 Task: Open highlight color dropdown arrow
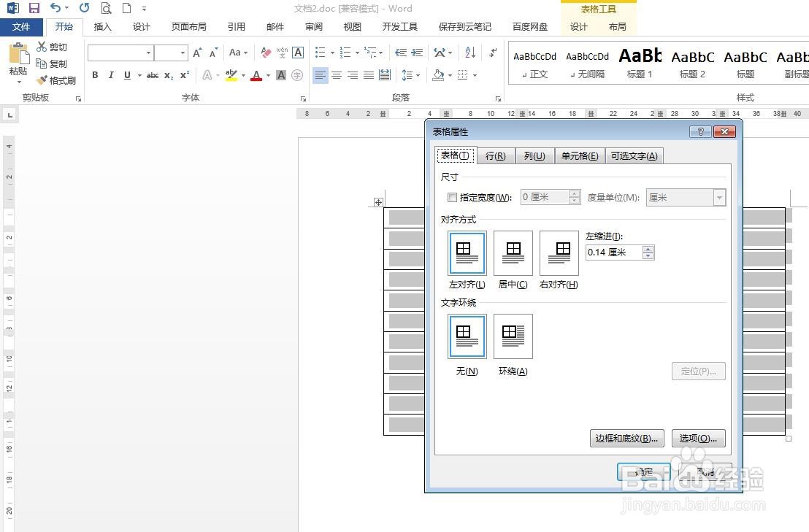[x=243, y=76]
